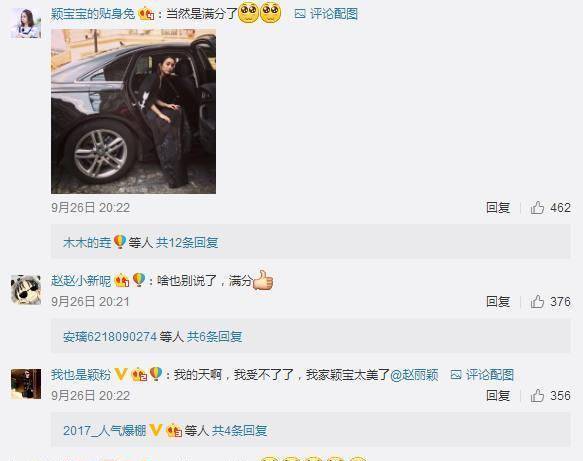Viewport: 583px width, 461px height.
Task: Expand 共12条回复 replies
Action: point(187,243)
